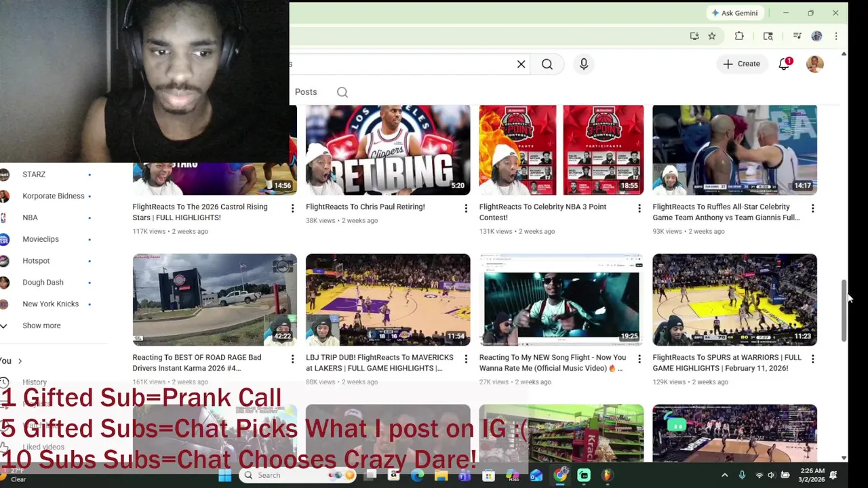Open File Explorer from taskbar
The width and height of the screenshot is (868, 488).
(441, 475)
